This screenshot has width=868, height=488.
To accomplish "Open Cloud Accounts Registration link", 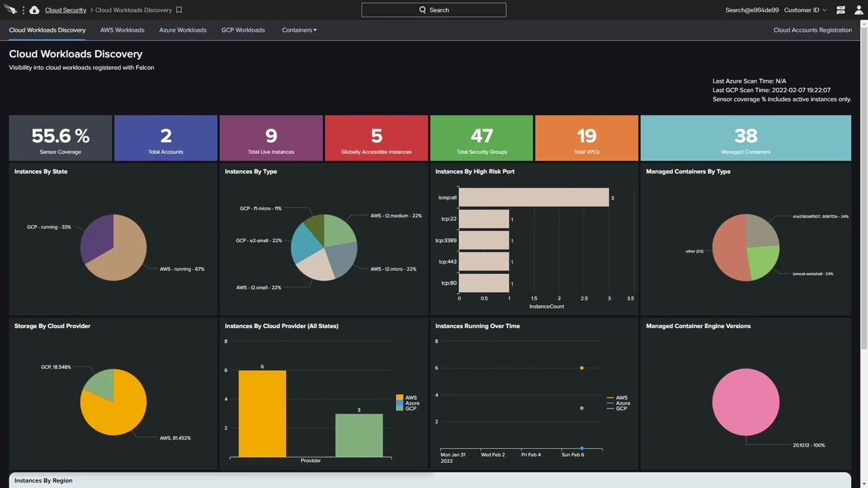I will (x=812, y=30).
